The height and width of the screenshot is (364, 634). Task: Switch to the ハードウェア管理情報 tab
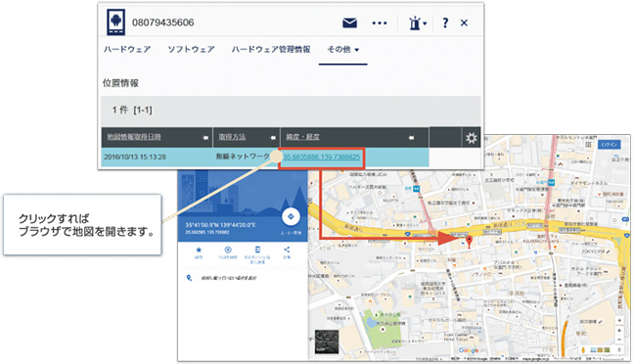pos(271,49)
